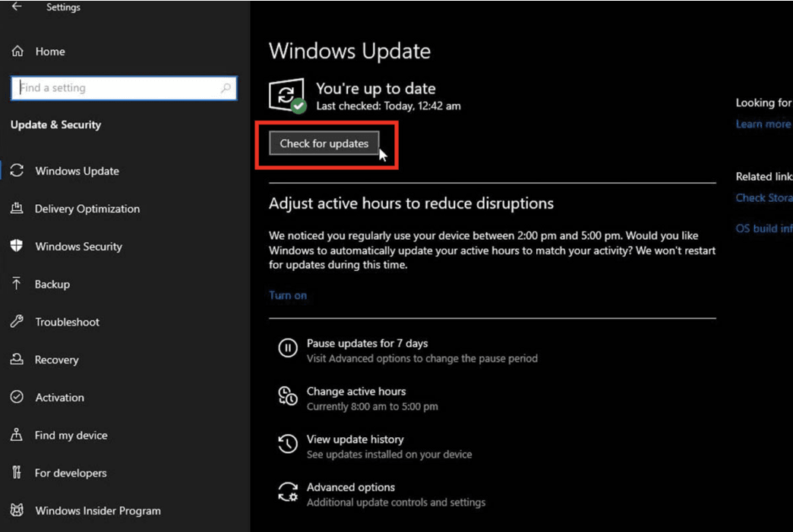The image size is (793, 532).
Task: Open Windows Insider Program settings
Action: tap(98, 511)
